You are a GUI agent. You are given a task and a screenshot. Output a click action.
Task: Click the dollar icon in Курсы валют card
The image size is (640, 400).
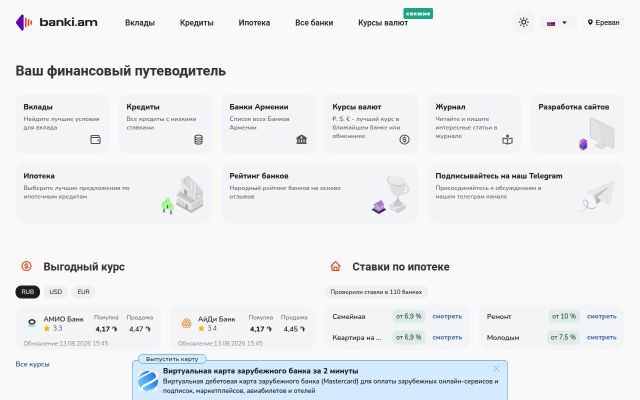point(404,140)
